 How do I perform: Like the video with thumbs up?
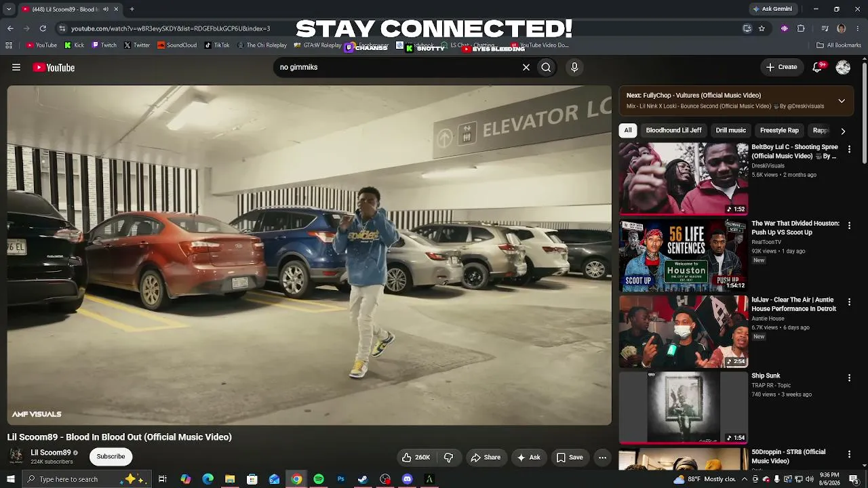coord(416,457)
